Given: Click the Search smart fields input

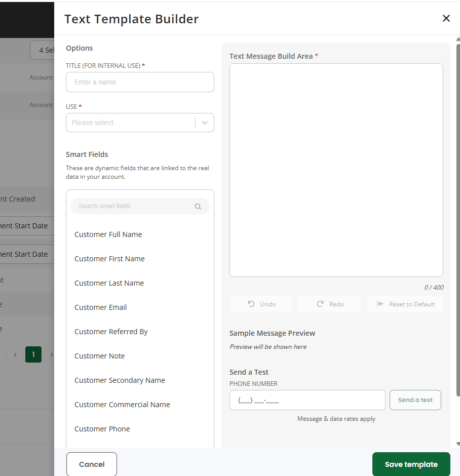Looking at the screenshot, I should point(140,206).
